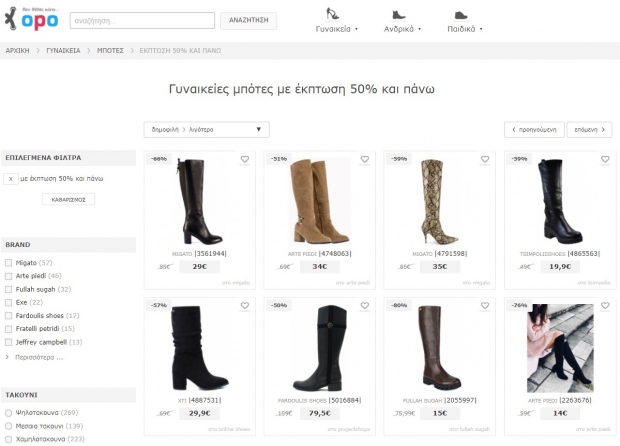
Task: Favorite the Tsimpolisshoes 4865563 boot heart
Action: pos(605,159)
